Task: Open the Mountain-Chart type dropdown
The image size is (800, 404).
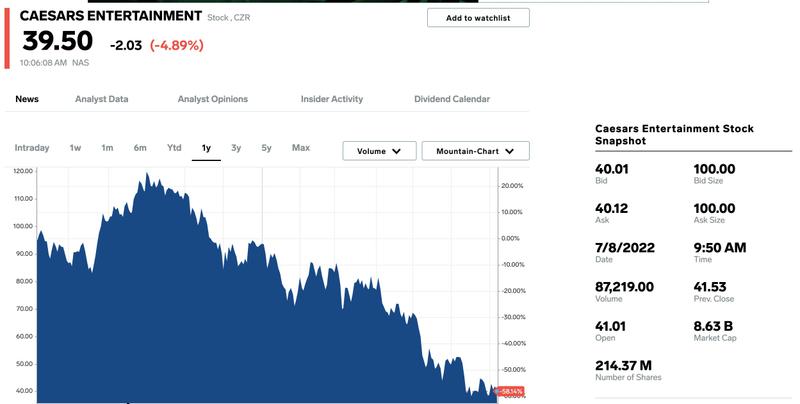Action: (x=476, y=151)
